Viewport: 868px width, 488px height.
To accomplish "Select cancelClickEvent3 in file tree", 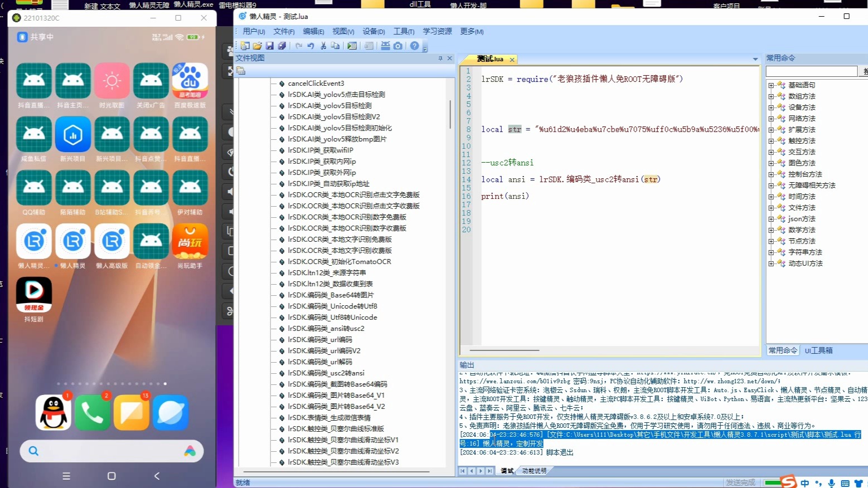I will coord(316,83).
